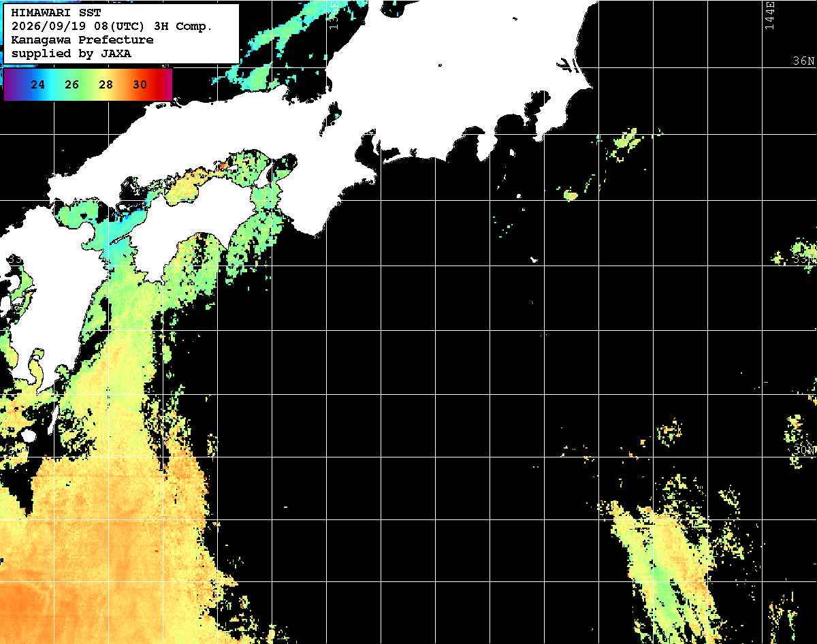
Task: Click the purple cold end of color bar
Action: 10,84
